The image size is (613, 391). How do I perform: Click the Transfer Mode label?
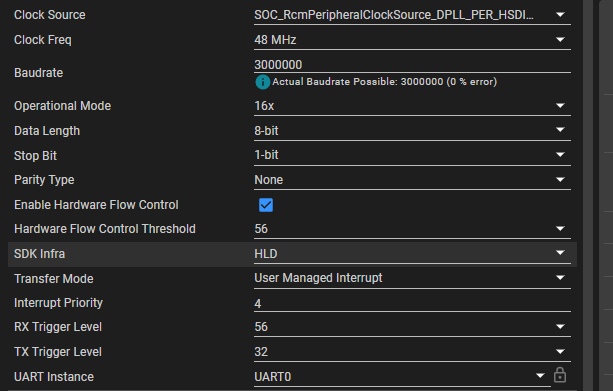(54, 279)
